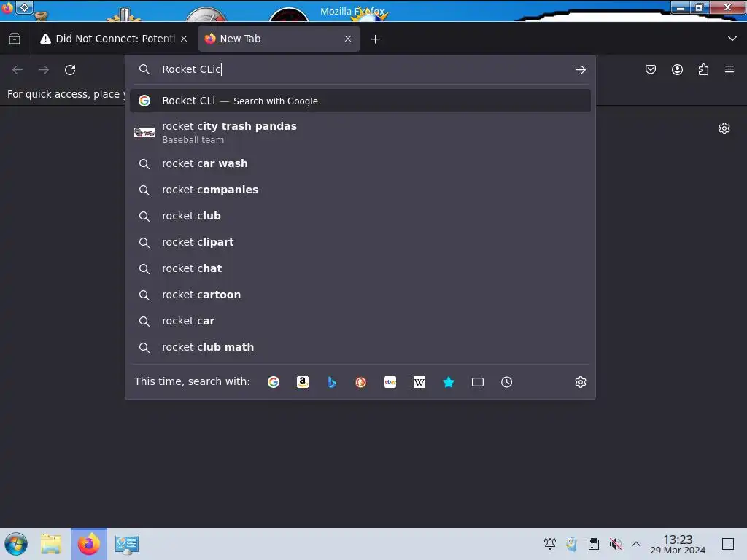
Task: Search only in open Tabs
Action: (x=477, y=382)
